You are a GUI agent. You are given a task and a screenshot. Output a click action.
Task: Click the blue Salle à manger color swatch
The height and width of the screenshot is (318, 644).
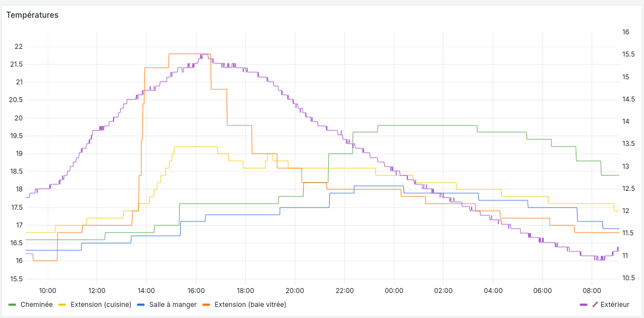[141, 305]
